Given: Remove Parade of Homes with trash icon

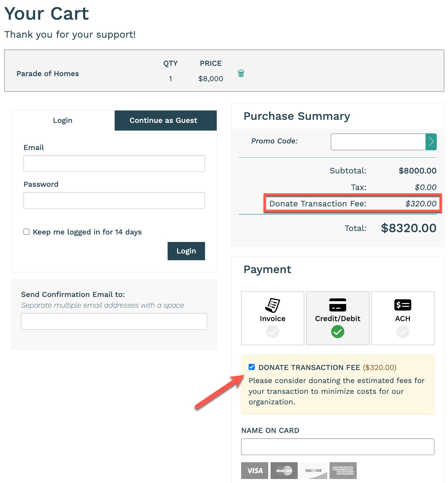Looking at the screenshot, I should (241, 73).
